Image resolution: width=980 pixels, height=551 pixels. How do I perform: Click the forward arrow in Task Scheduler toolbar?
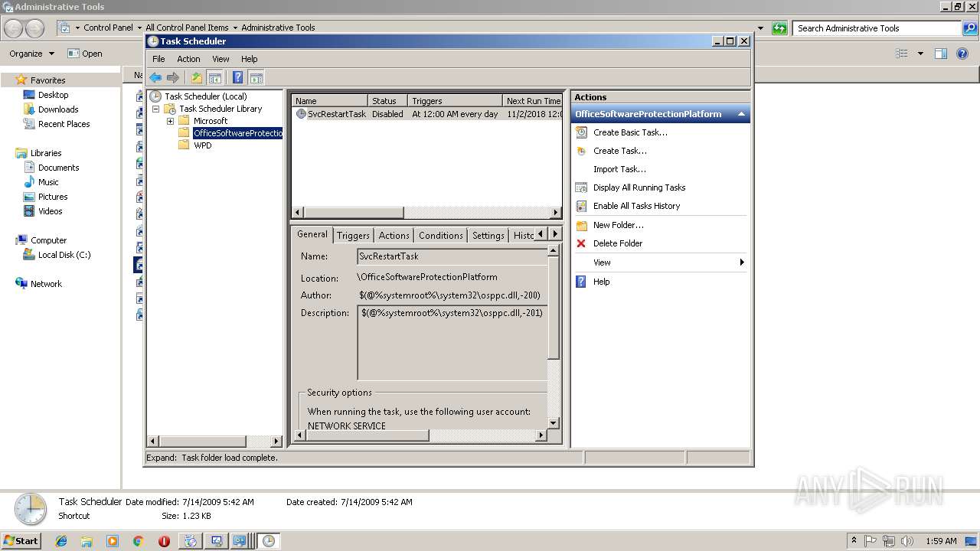173,78
